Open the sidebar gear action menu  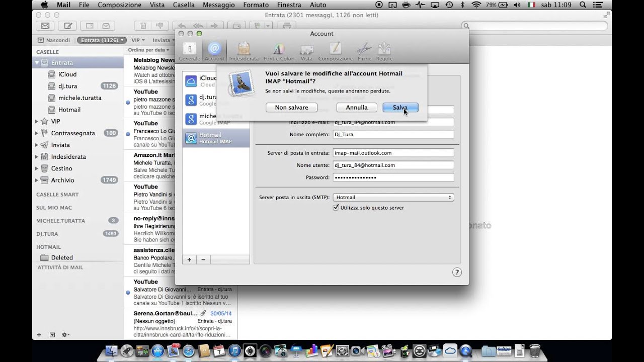[65, 335]
